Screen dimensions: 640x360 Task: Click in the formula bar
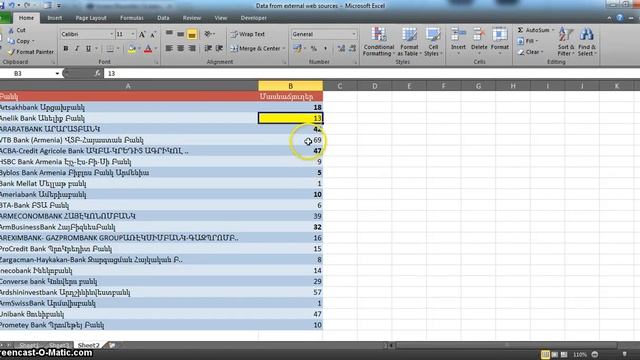tap(371, 73)
